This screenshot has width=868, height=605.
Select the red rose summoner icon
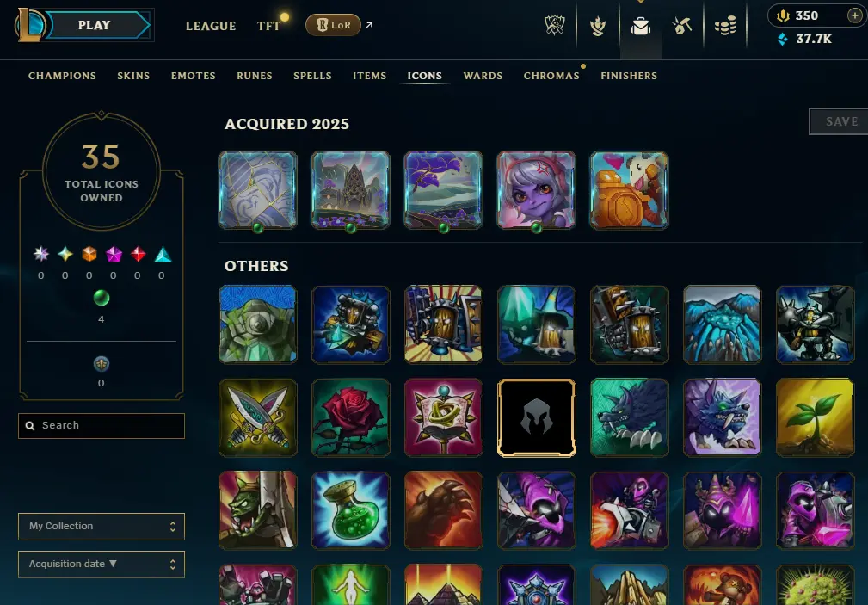click(x=350, y=417)
